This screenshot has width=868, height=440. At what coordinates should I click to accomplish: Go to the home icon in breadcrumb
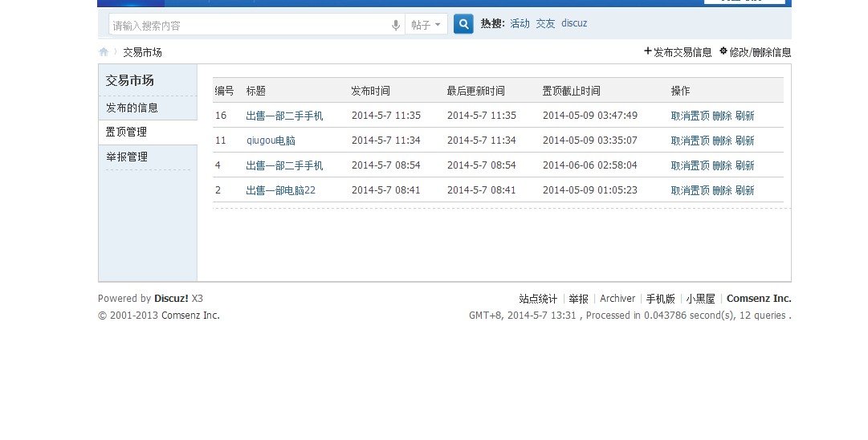[x=104, y=52]
